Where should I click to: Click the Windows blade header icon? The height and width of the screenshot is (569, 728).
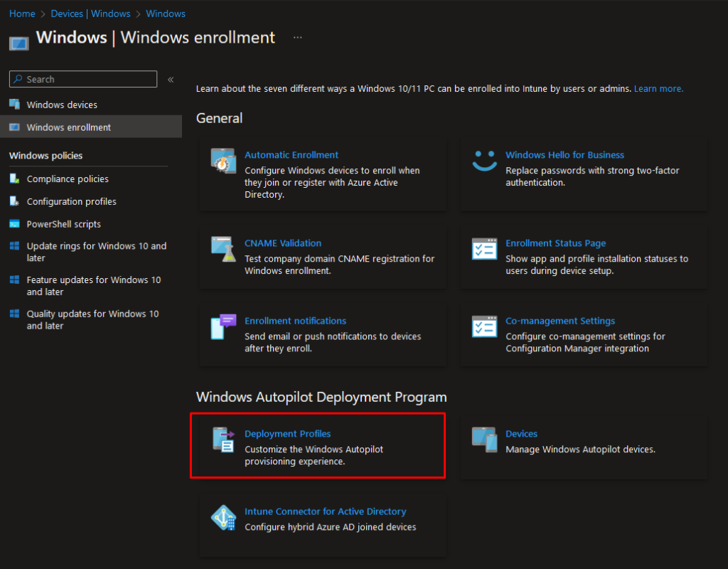coord(19,43)
